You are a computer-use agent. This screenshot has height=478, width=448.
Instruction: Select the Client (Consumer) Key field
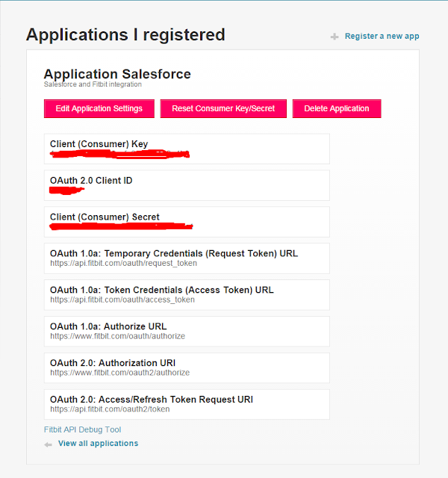coord(187,149)
